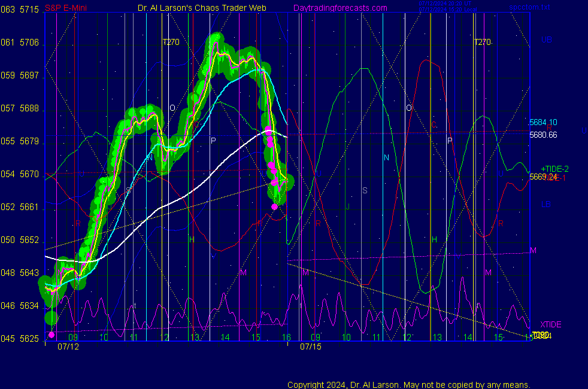
Task: Click the '059 5697' price axis label
Action: pyautogui.click(x=20, y=75)
